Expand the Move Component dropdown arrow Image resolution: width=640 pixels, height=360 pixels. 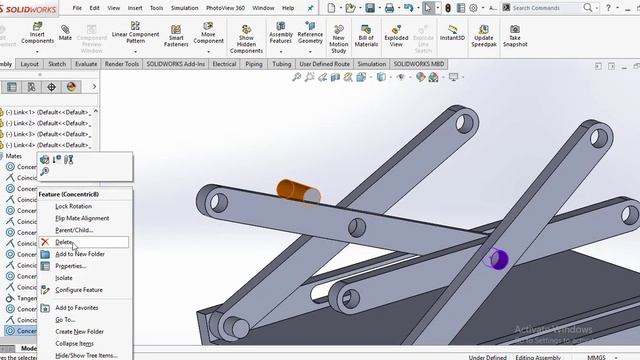tap(208, 52)
